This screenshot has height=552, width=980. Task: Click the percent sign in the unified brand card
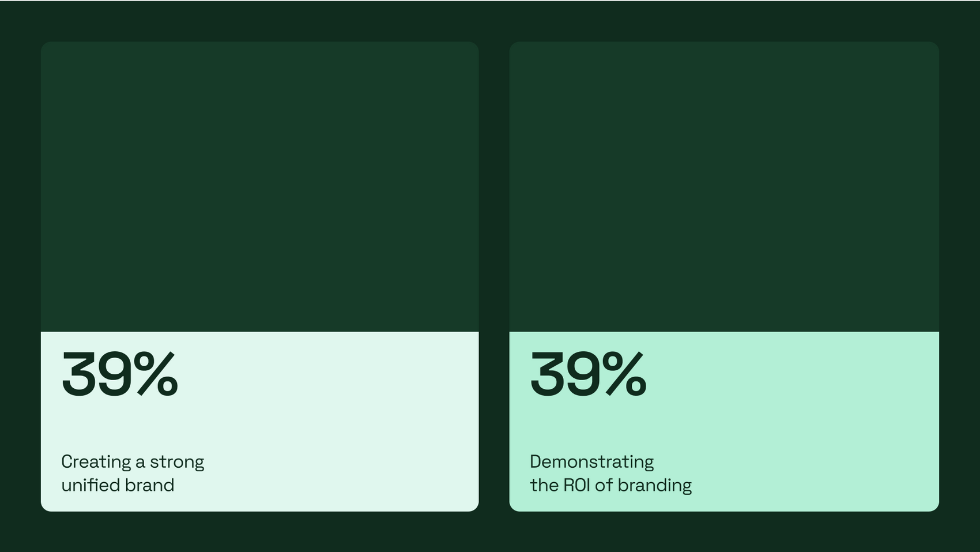click(156, 374)
